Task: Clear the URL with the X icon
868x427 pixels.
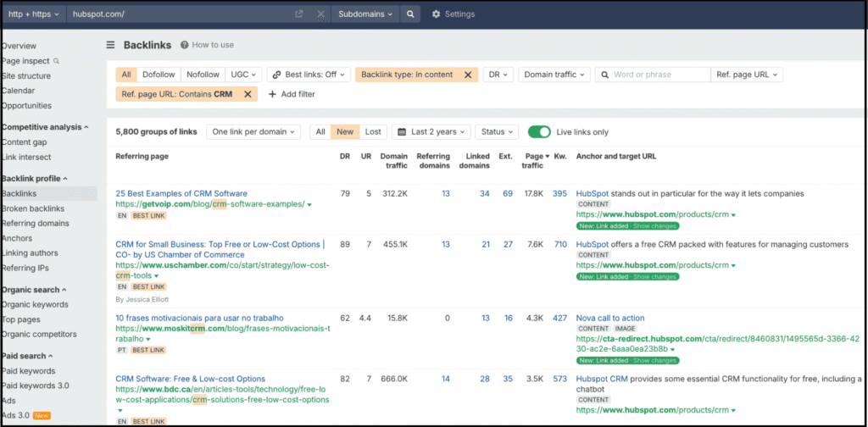Action: [x=321, y=14]
